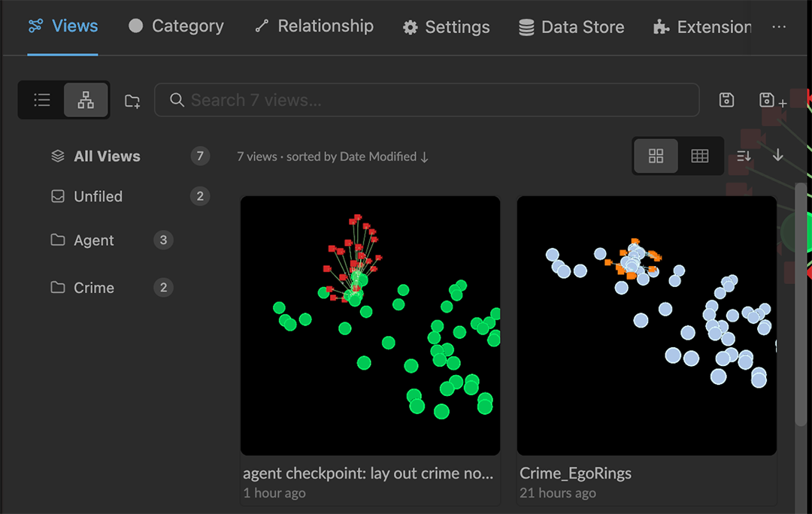The width and height of the screenshot is (812, 514).
Task: Open the sort options menu
Action: (x=744, y=156)
